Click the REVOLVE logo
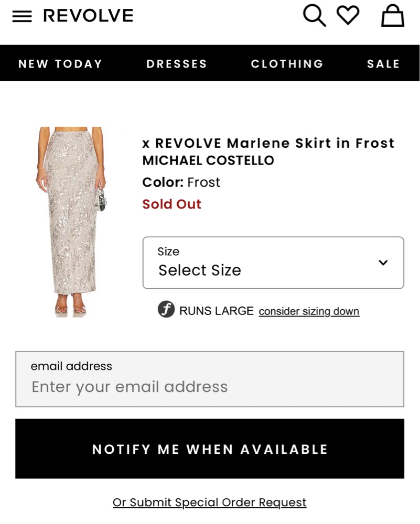 [x=88, y=16]
